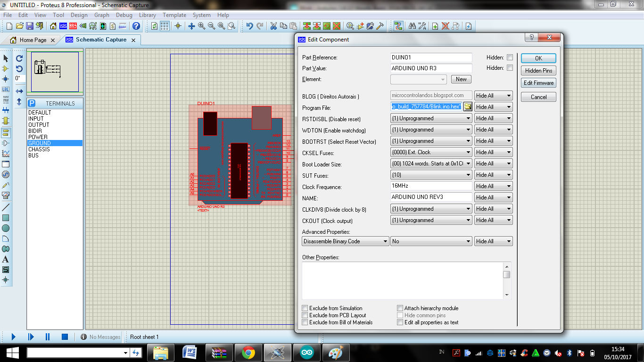The width and height of the screenshot is (644, 362).
Task: Expand the Boot Loader Size dropdown
Action: [x=469, y=163]
